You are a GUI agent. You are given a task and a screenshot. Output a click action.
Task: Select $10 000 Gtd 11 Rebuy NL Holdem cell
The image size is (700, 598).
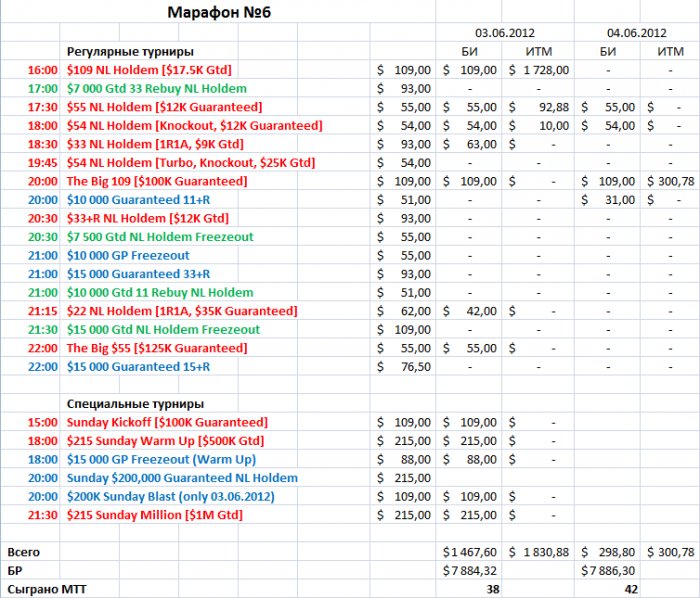(160, 293)
